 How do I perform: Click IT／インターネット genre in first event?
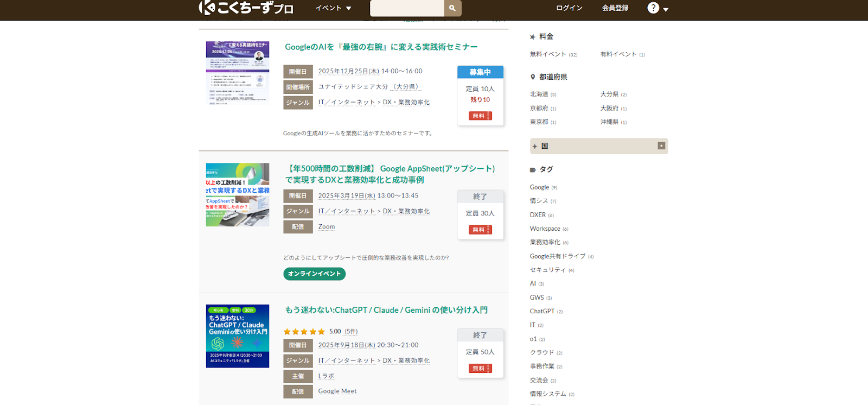click(347, 103)
